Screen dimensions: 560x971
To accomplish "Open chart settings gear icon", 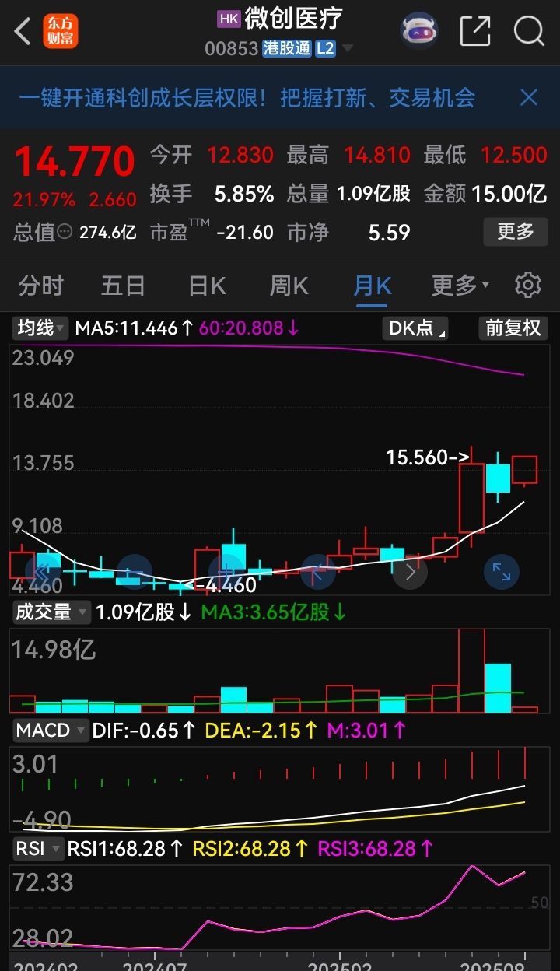I will [528, 285].
